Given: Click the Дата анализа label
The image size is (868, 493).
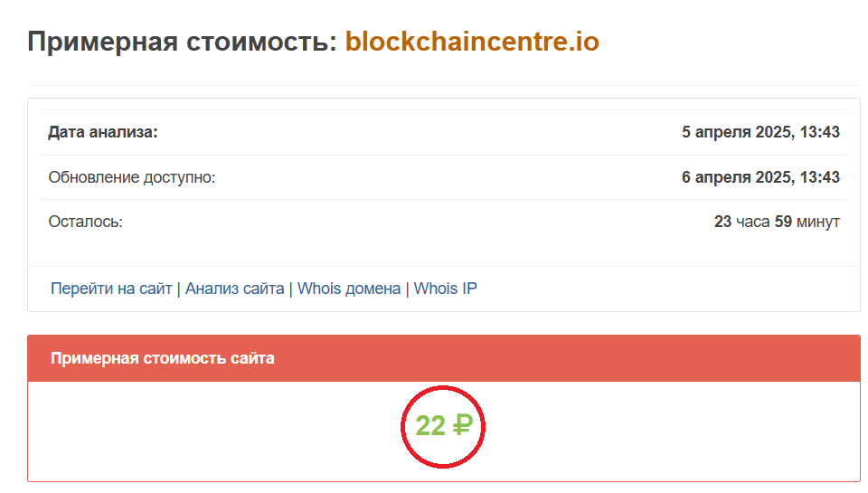Looking at the screenshot, I should 103,132.
